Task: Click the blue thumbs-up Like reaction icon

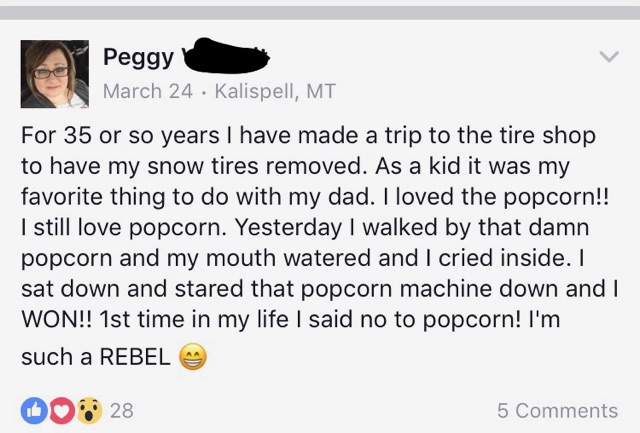Action: tap(33, 410)
